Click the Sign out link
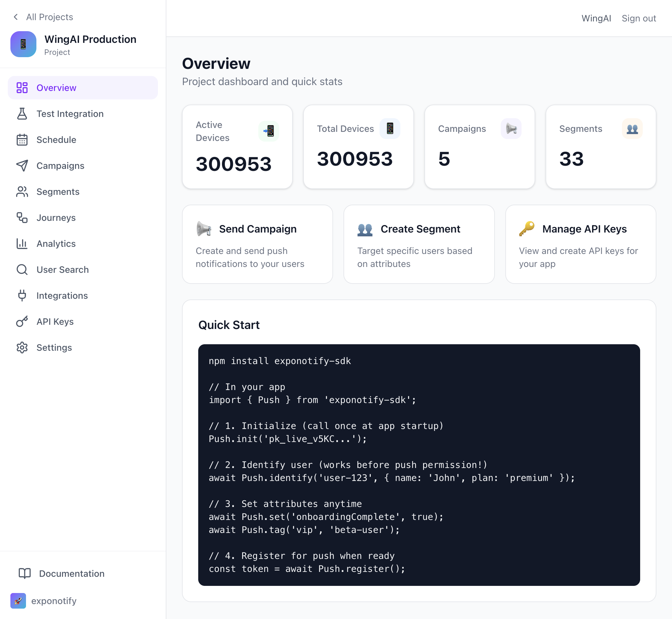This screenshot has height=619, width=672. (639, 18)
